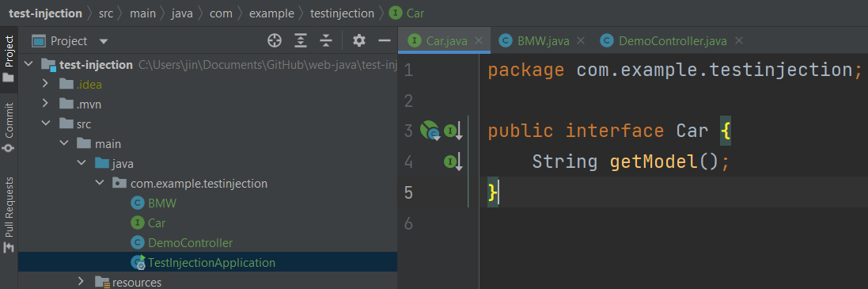Screen dimensions: 868x289
Task: Close the Car.java tab
Action: coord(479,41)
